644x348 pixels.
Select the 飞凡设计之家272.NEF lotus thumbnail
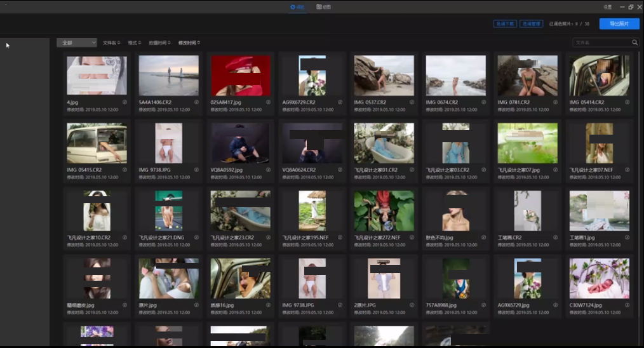point(384,211)
